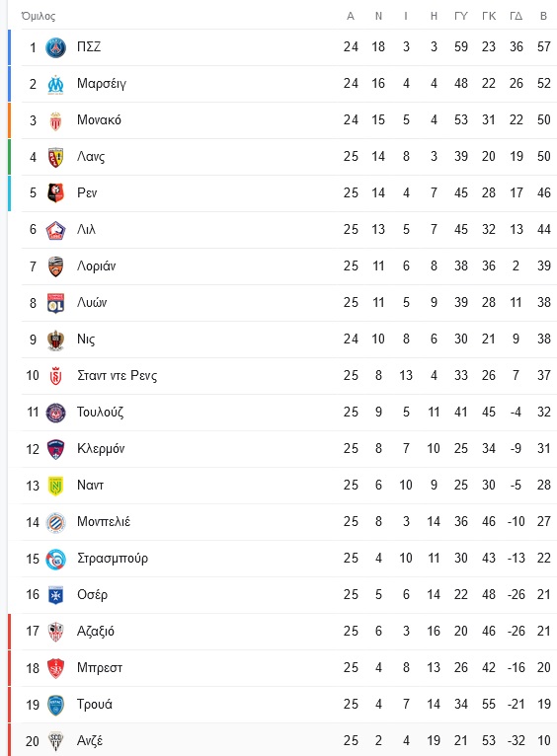
Task: Open the Κλερμόν team link
Action: [x=101, y=449]
